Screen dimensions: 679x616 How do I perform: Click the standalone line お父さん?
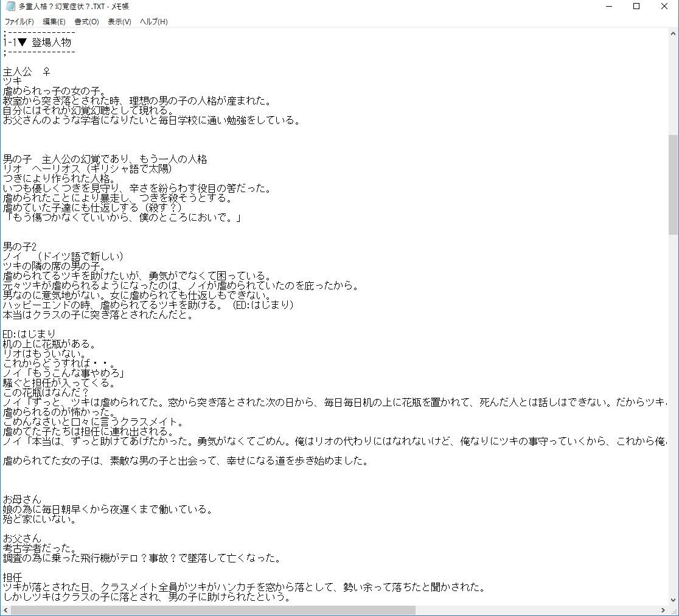[x=22, y=539]
